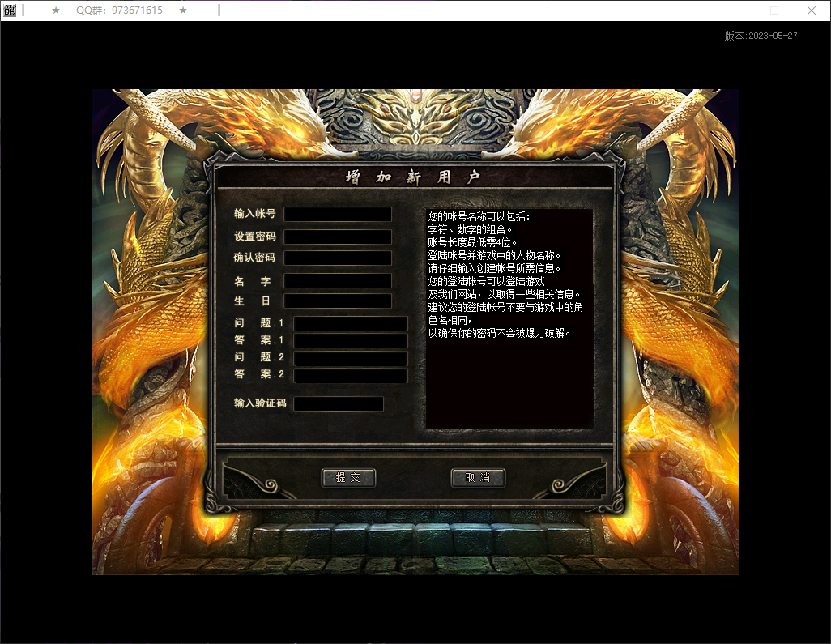Click the 版本:2023-05-27 version text
Viewport: 831px width, 644px height.
[x=761, y=36]
